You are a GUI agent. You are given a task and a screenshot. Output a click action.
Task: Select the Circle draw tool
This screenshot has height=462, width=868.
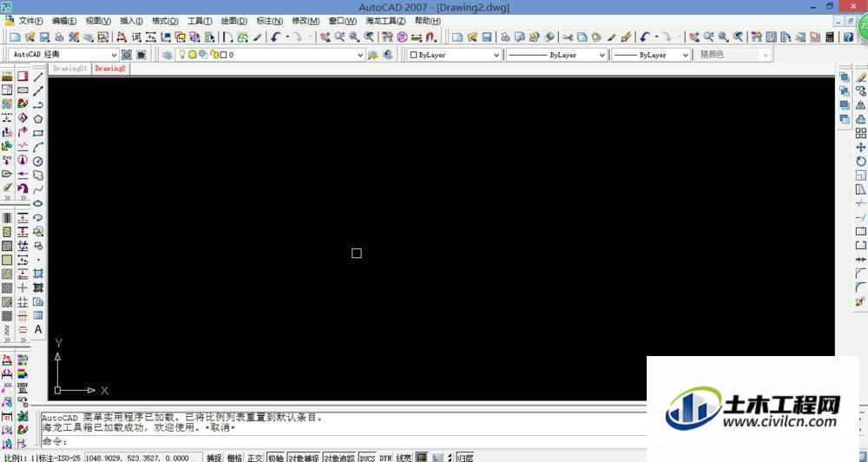[38, 162]
